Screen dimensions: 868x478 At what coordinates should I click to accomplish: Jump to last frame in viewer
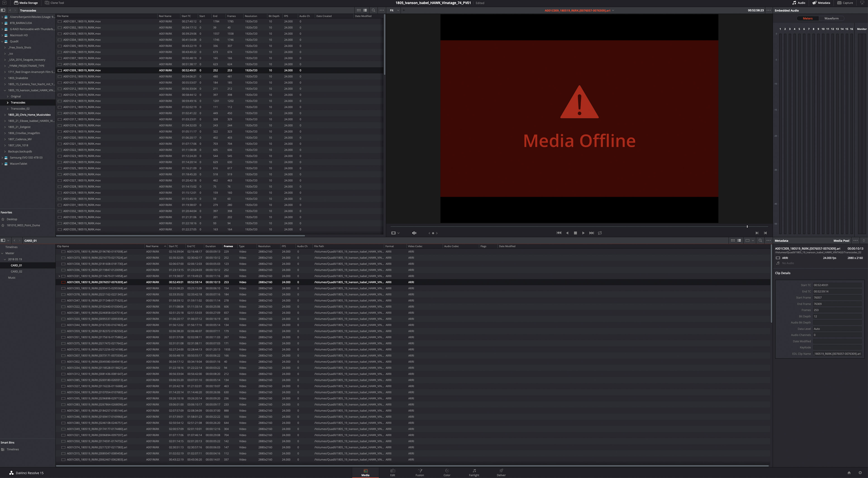(591, 233)
